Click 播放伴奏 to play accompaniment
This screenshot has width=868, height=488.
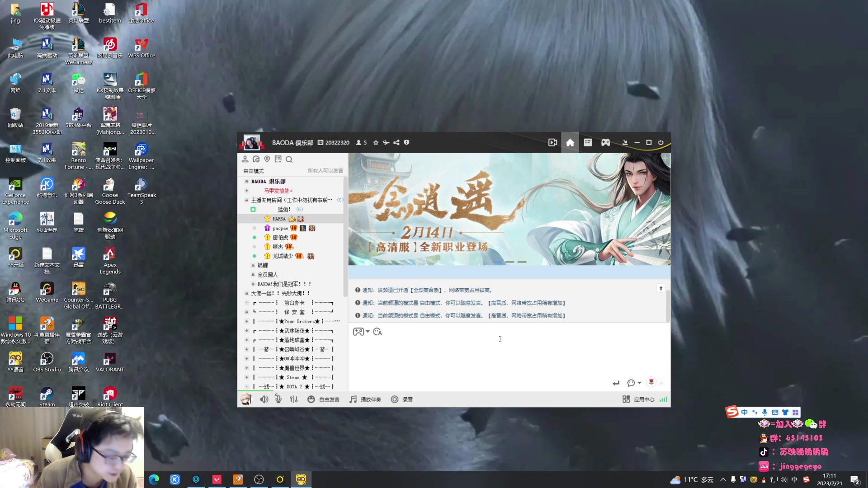pos(365,399)
